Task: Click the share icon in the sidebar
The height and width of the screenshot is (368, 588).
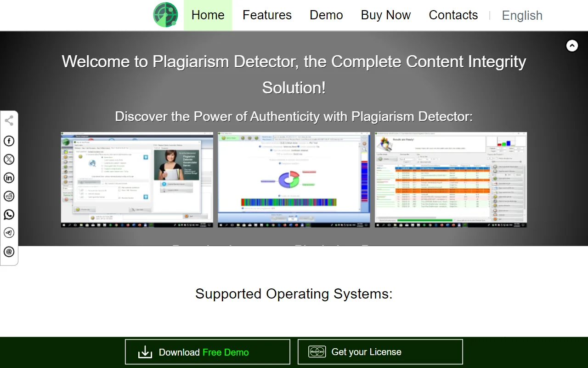Action: tap(9, 121)
